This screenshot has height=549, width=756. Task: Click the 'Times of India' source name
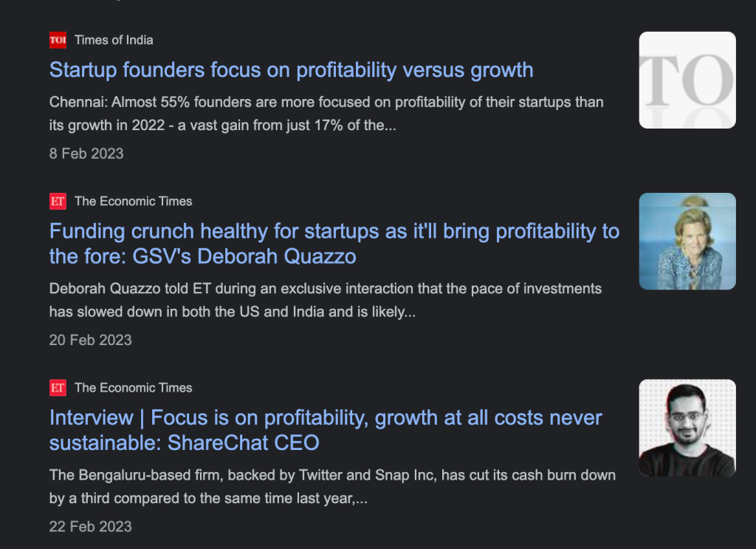click(x=114, y=40)
